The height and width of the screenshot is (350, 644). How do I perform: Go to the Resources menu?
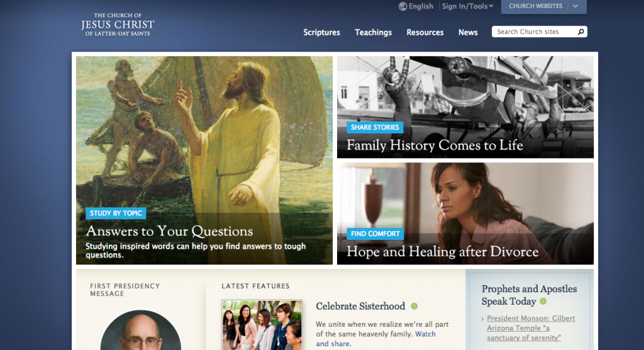click(x=425, y=32)
